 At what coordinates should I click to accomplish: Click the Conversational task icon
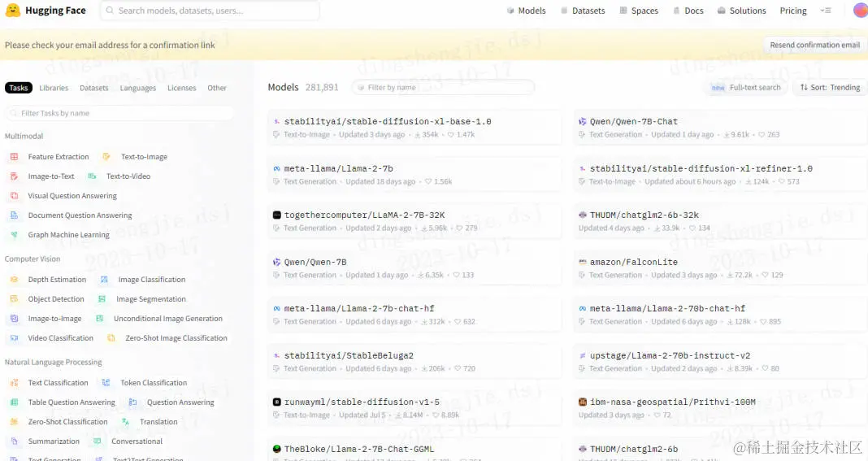click(98, 441)
